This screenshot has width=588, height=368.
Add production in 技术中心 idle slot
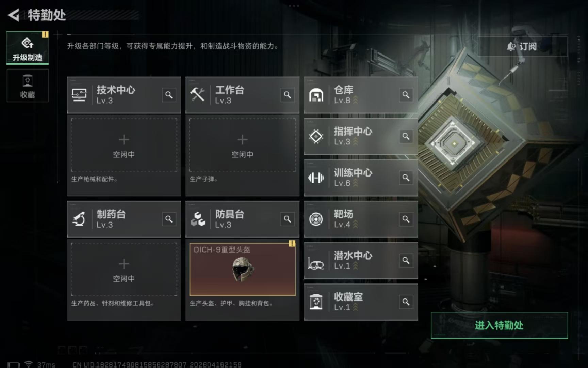[x=124, y=145]
